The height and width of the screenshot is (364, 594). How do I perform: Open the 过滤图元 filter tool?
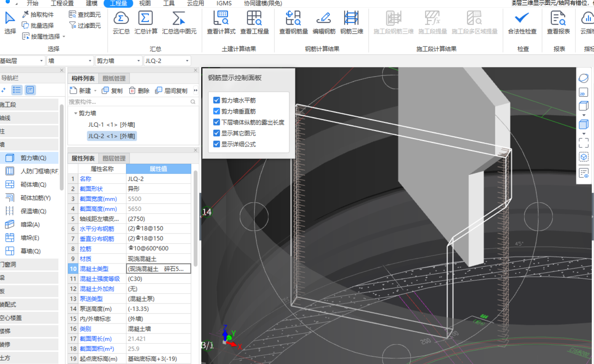coord(85,26)
